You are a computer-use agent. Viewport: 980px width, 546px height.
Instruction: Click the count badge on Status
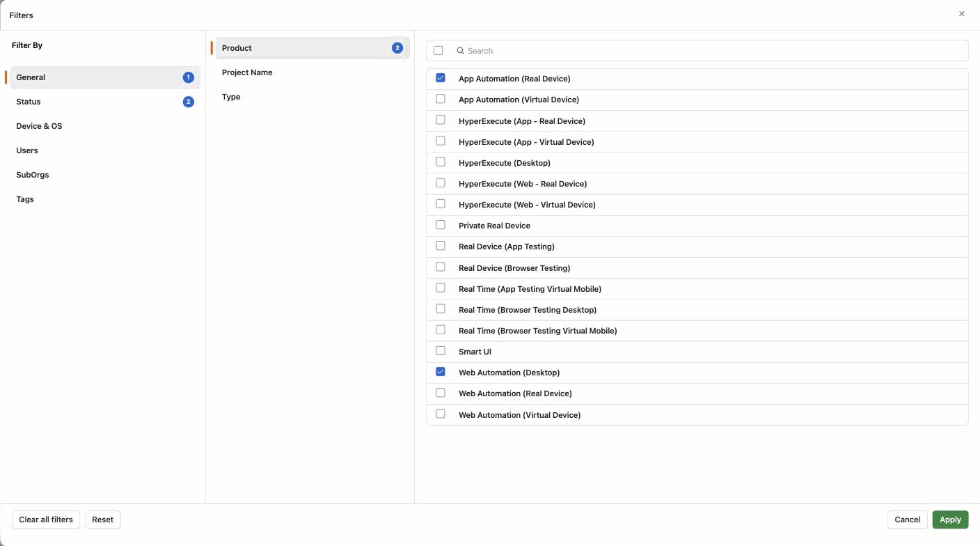tap(188, 102)
